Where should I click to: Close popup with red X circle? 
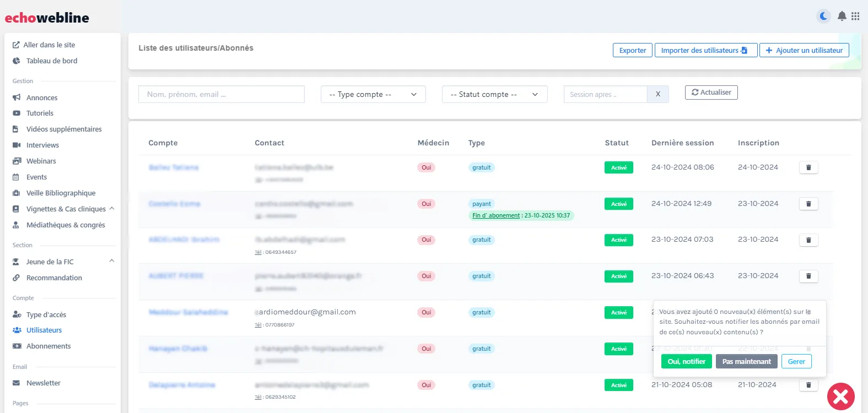[840, 396]
